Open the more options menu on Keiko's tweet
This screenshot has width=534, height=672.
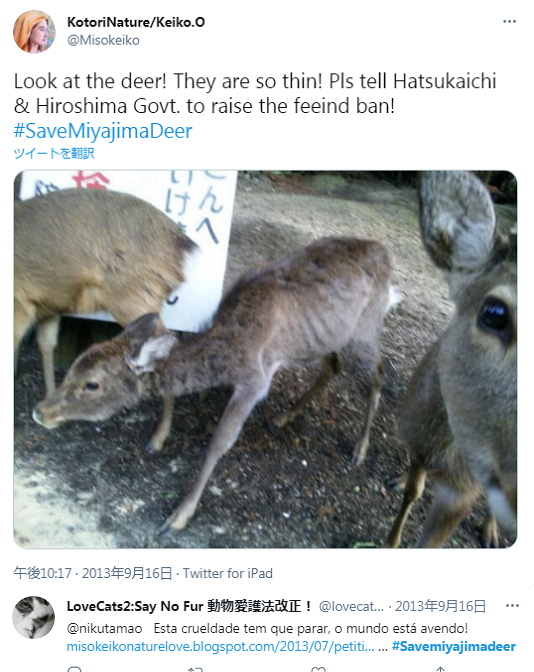click(x=509, y=21)
